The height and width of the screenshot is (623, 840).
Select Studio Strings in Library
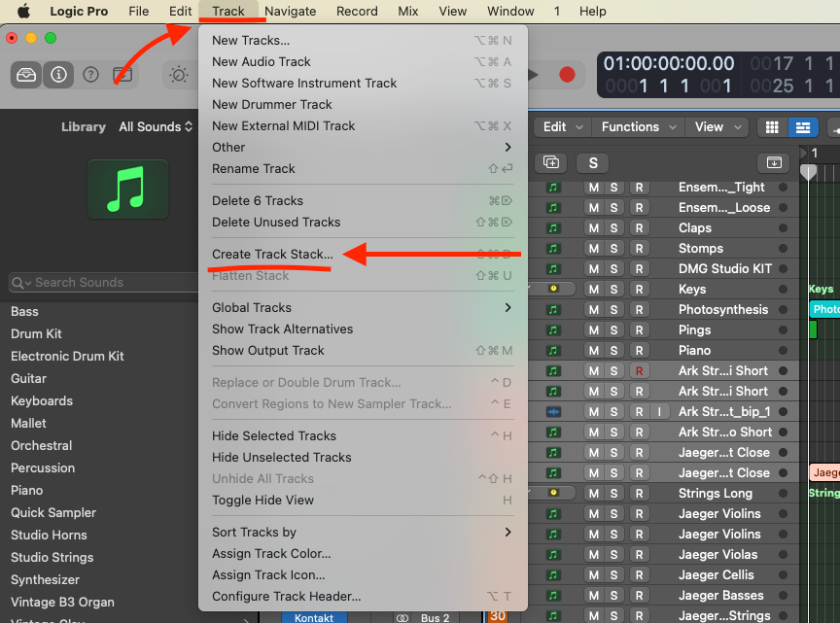(52, 557)
